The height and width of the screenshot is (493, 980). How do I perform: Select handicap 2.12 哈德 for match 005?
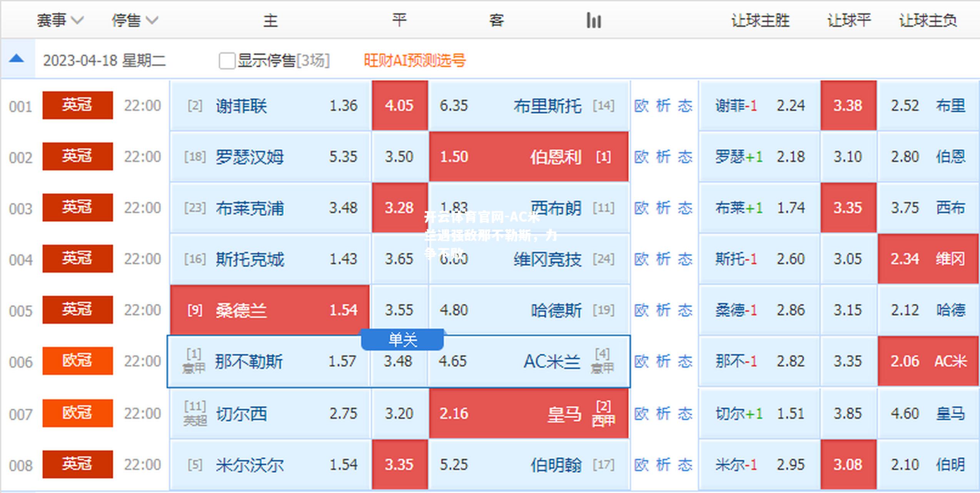(x=928, y=310)
